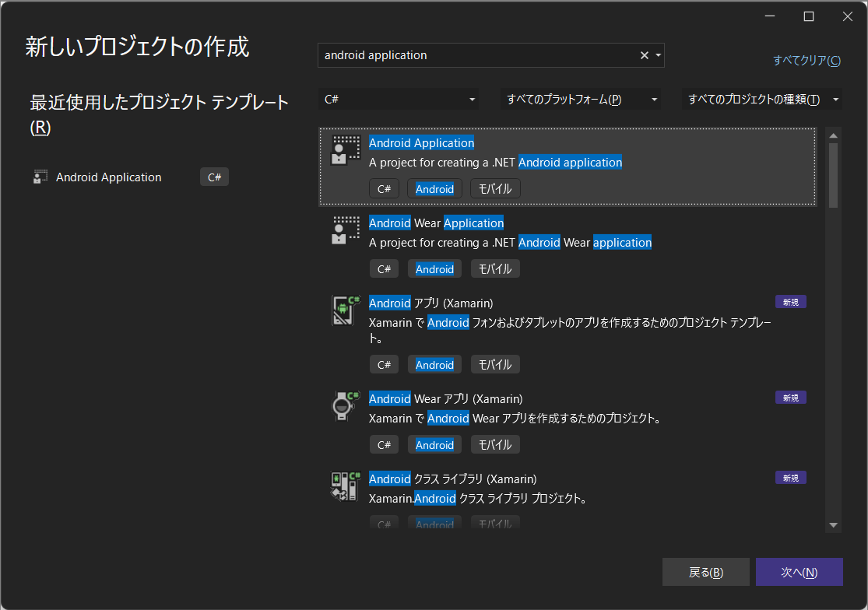The width and height of the screenshot is (868, 610).
Task: Click the template list scroll up arrow
Action: pyautogui.click(x=833, y=135)
